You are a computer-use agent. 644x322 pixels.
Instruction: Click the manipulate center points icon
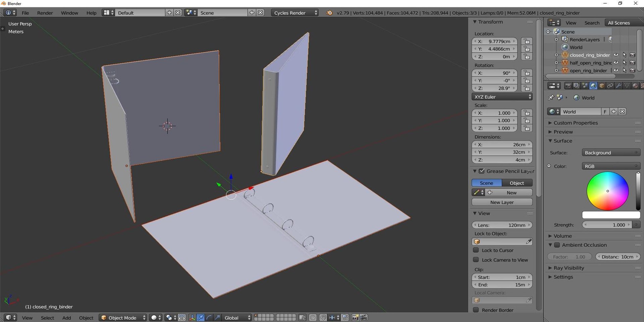182,318
